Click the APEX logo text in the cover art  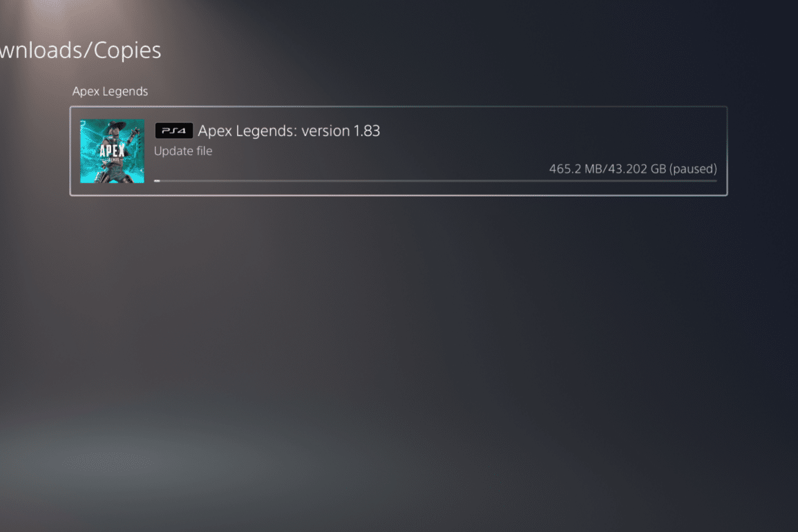point(112,151)
